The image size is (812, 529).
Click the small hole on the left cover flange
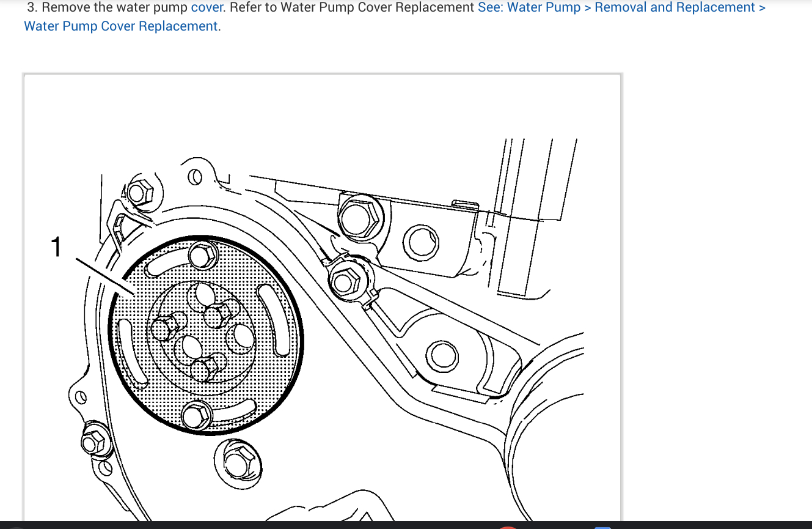pos(79,398)
